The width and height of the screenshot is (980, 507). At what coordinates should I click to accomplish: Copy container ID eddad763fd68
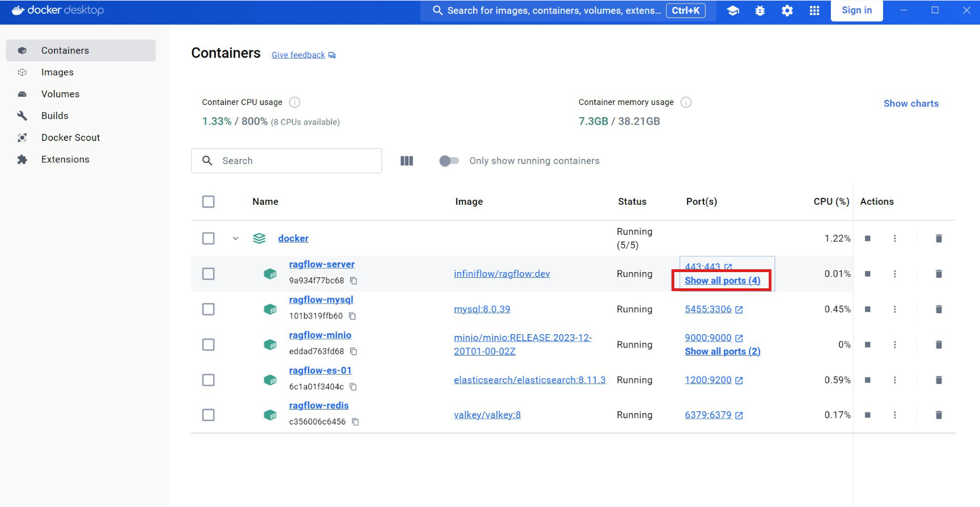pyautogui.click(x=353, y=352)
